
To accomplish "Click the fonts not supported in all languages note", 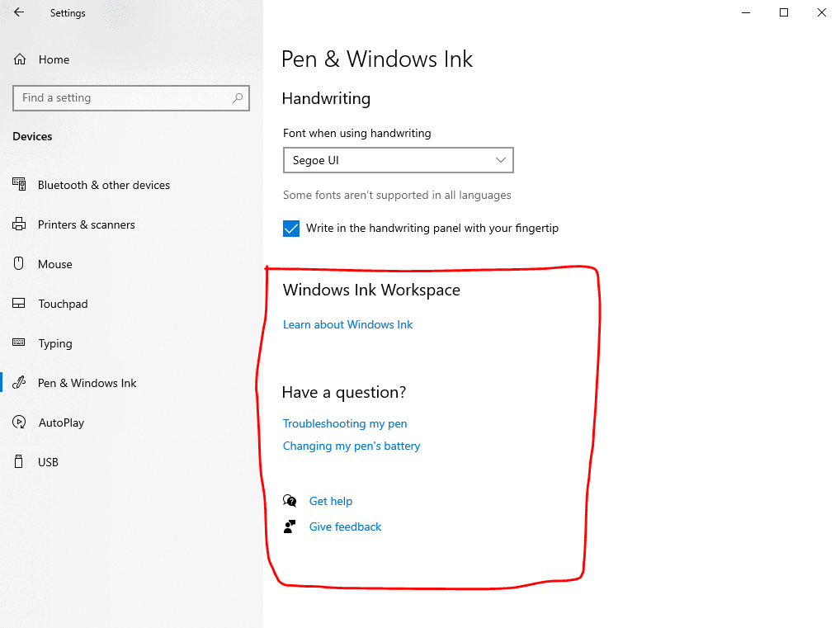I will (397, 195).
